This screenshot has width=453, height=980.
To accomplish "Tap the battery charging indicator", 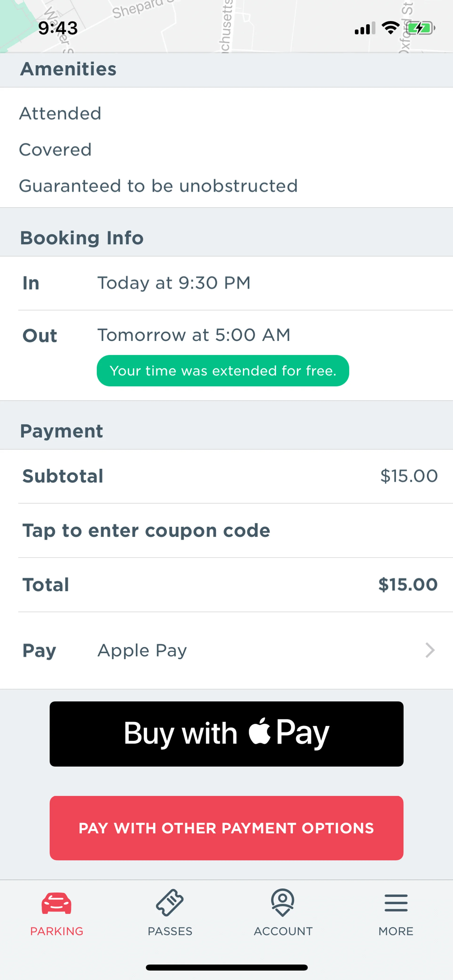I will pyautogui.click(x=421, y=28).
